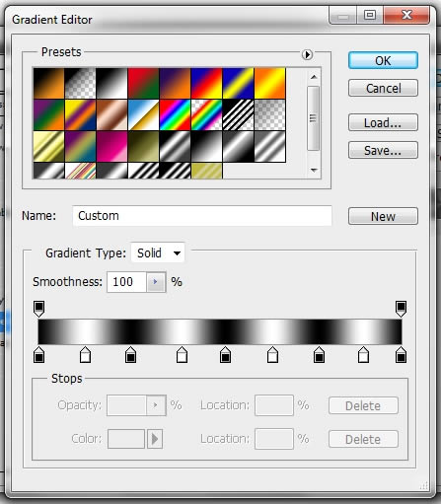The width and height of the screenshot is (441, 504).
Task: Pick the copper gradient preset
Action: pos(111,115)
